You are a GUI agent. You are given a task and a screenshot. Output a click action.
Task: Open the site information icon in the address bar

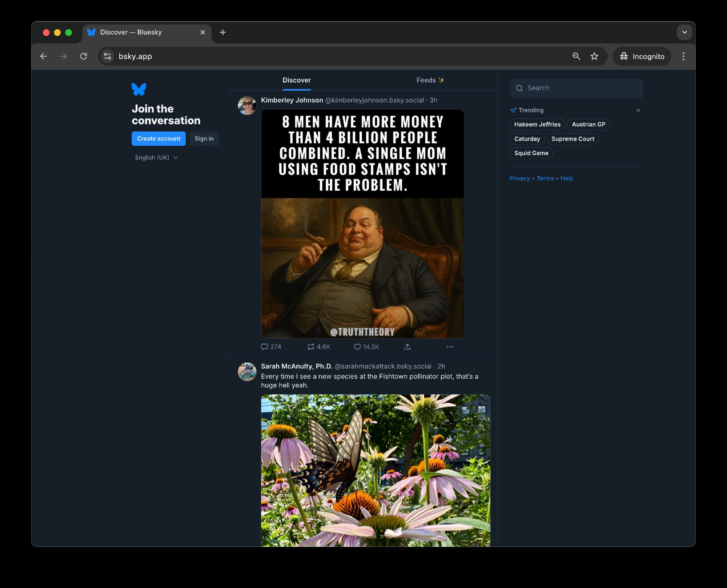point(108,56)
